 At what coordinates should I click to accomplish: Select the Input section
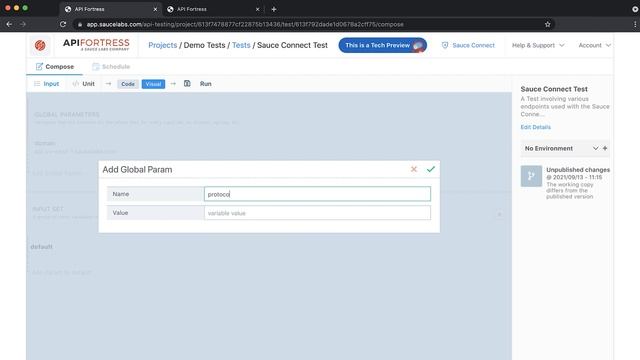47,84
